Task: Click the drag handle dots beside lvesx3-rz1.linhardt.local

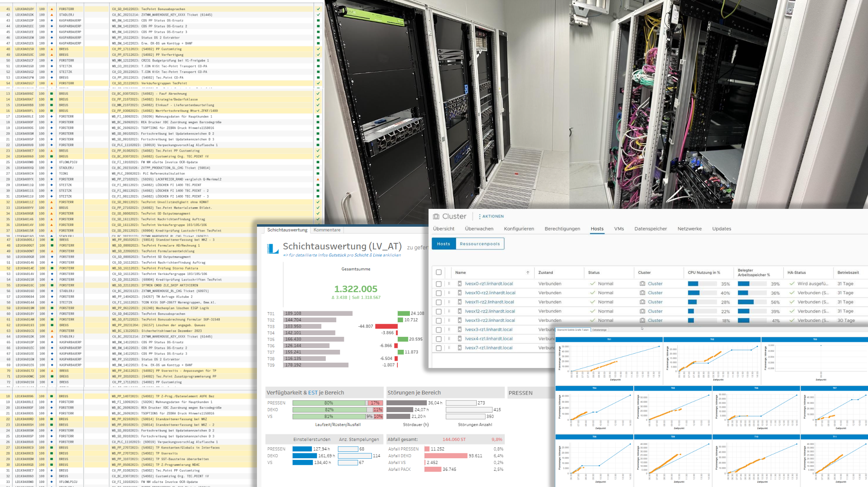Action: coord(449,330)
